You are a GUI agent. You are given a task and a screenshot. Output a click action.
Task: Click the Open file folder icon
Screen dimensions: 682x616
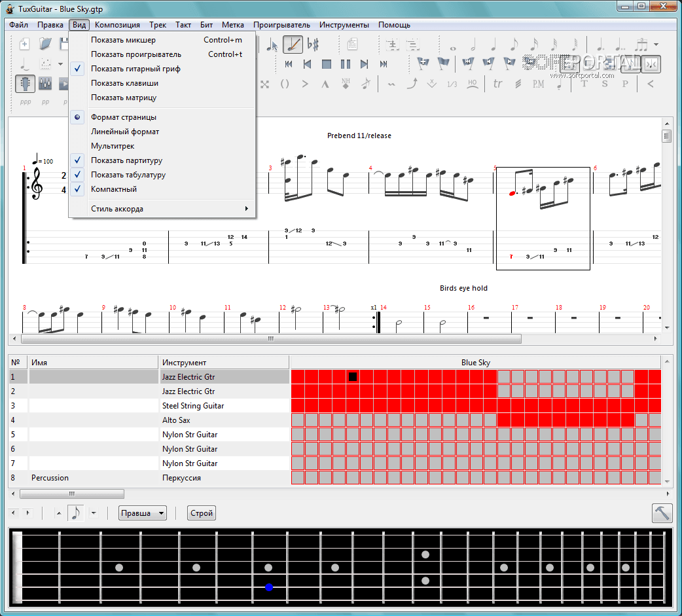pyautogui.click(x=45, y=45)
